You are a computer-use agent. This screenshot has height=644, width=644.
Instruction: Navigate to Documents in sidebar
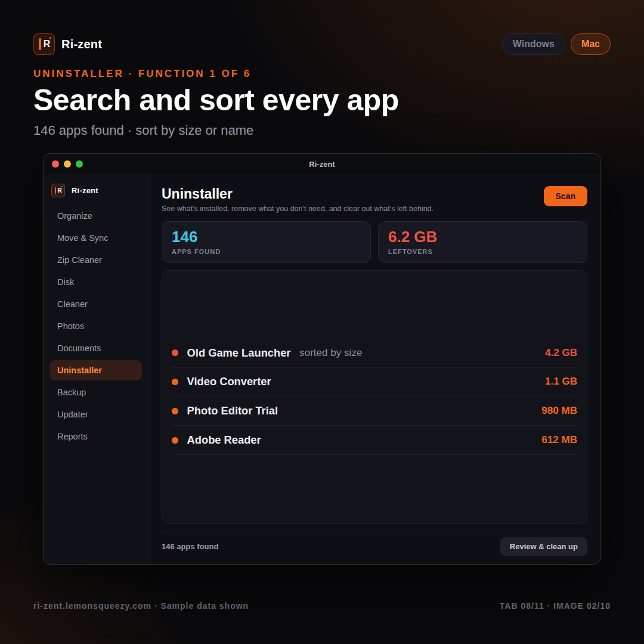point(95,348)
